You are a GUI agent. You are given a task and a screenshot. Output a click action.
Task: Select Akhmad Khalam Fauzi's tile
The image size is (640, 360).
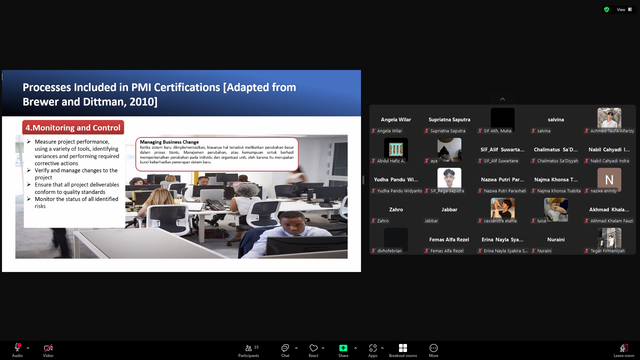(609, 210)
